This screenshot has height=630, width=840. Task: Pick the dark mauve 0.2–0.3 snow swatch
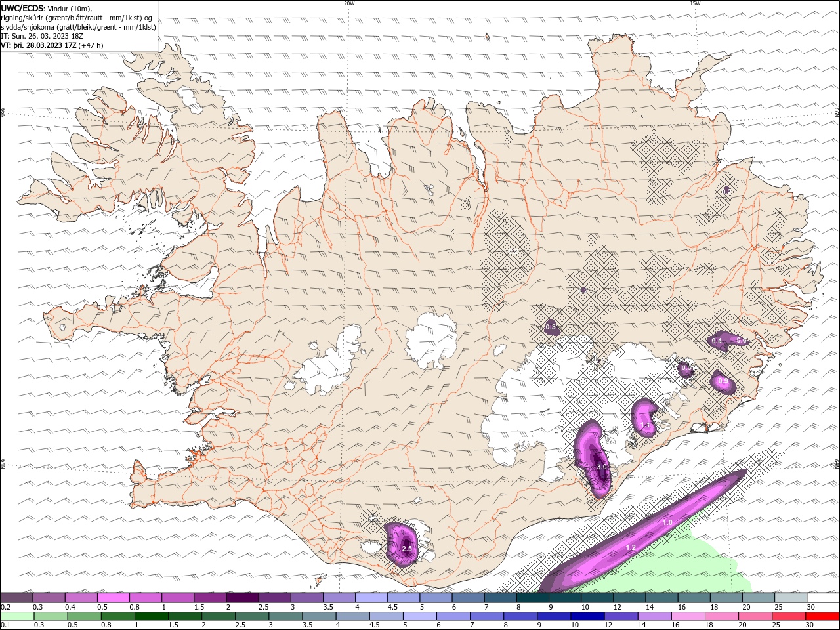click(16, 597)
